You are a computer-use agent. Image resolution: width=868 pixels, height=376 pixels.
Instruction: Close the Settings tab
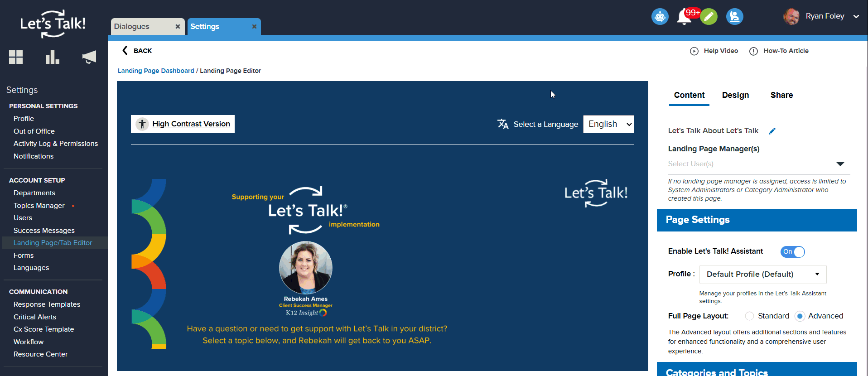pos(254,27)
